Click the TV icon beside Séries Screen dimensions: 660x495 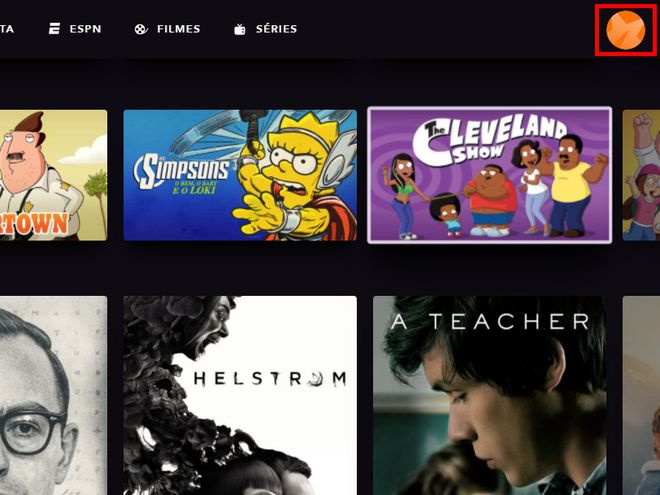pos(240,29)
